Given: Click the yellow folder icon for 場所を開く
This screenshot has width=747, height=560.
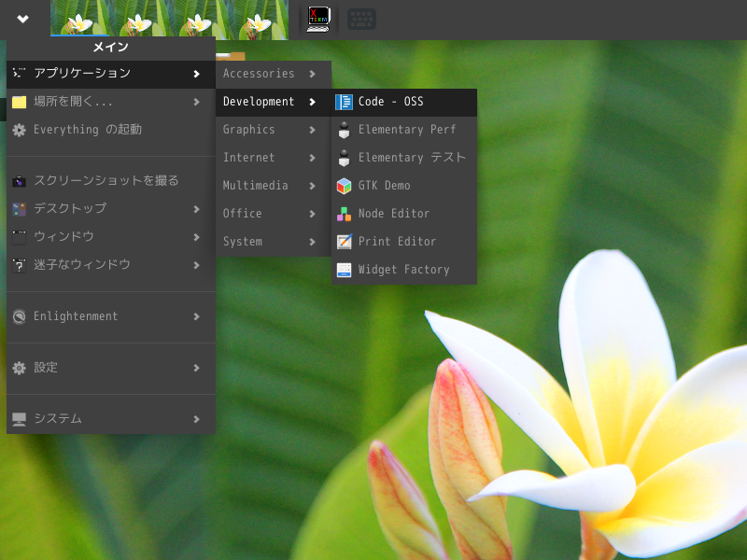Looking at the screenshot, I should (19, 102).
